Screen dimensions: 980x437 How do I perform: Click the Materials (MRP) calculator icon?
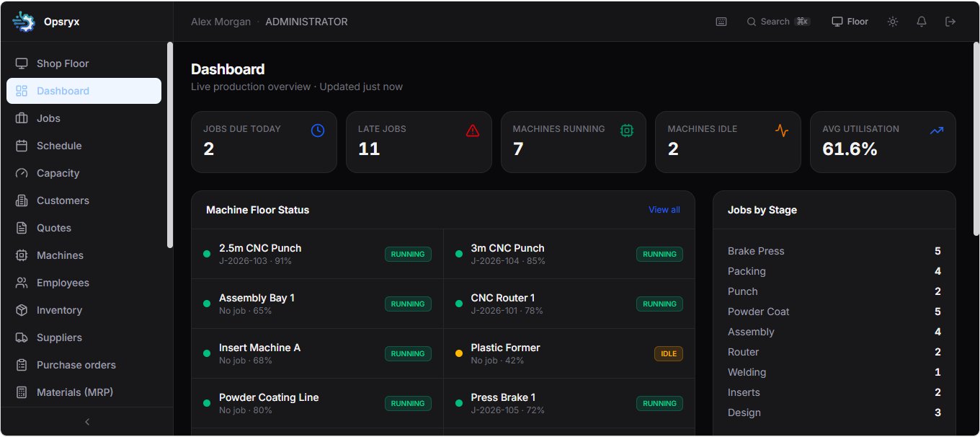(22, 392)
